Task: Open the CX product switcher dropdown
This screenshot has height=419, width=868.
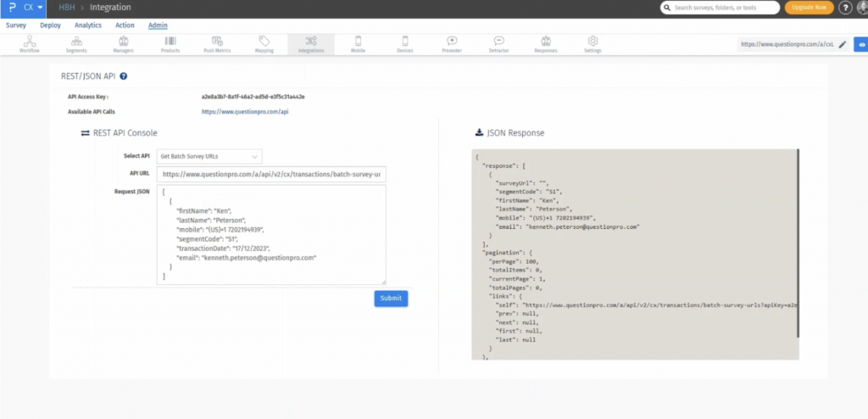Action: [33, 8]
